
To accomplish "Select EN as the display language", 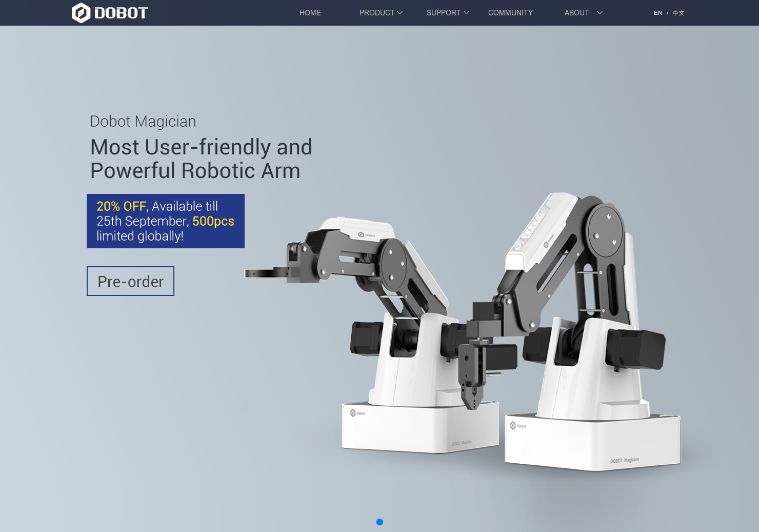I will 658,13.
